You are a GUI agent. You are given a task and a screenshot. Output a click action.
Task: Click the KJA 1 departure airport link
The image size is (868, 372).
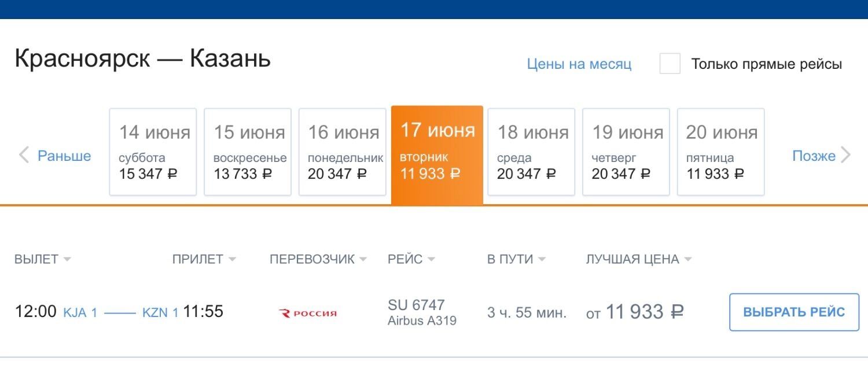click(80, 313)
